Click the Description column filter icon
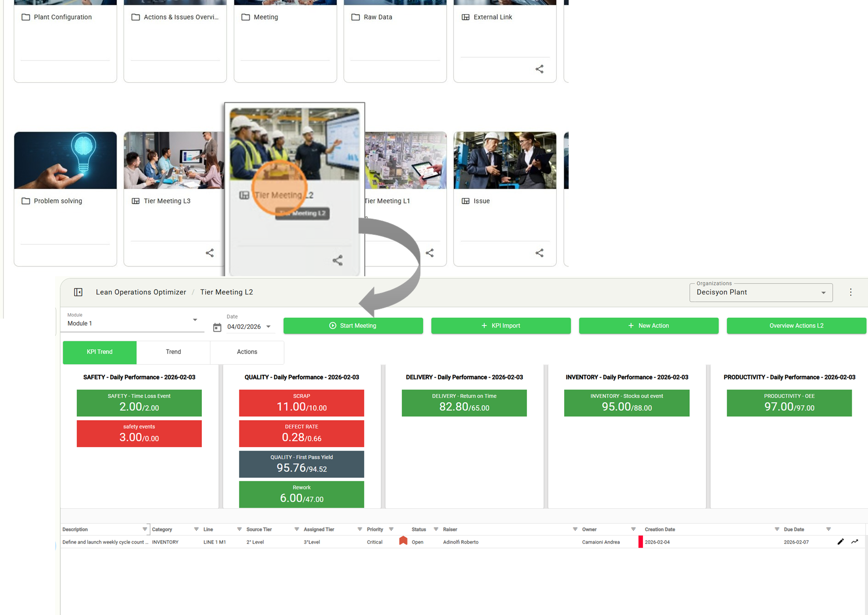This screenshot has width=868, height=615. pos(145,529)
